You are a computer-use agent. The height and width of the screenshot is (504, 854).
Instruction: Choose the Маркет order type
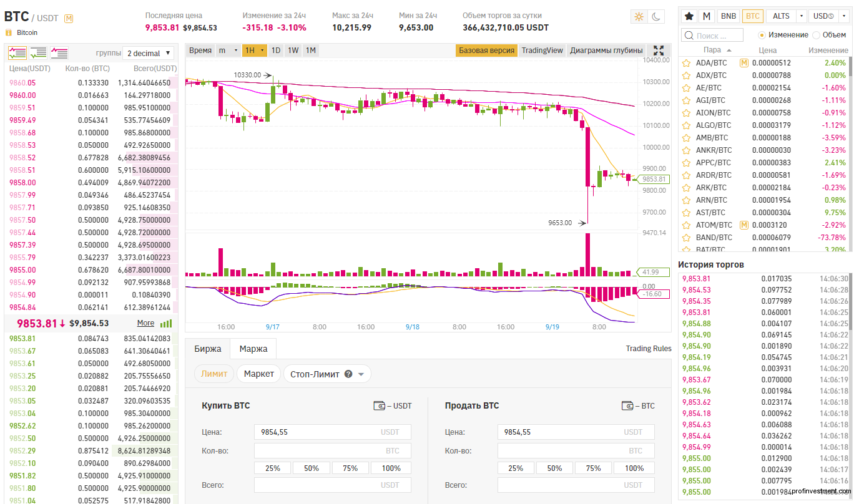coord(259,374)
